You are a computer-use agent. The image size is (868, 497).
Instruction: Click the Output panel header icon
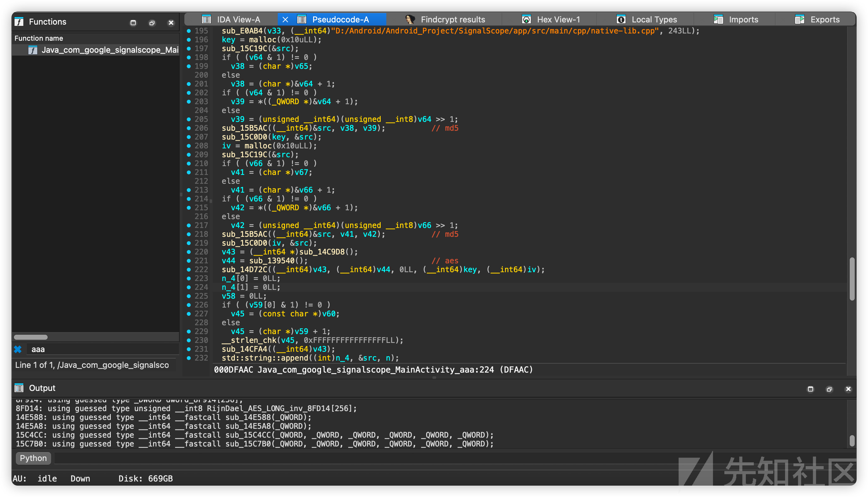[x=19, y=388]
